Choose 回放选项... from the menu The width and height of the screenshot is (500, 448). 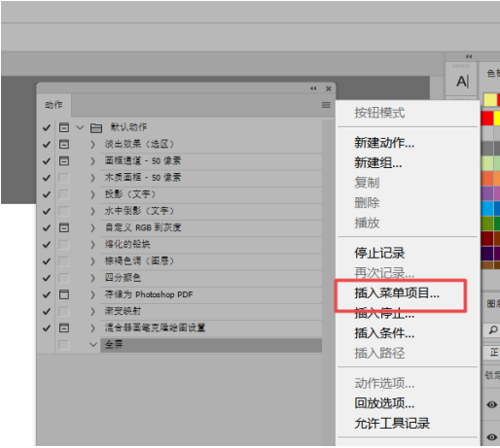point(384,403)
